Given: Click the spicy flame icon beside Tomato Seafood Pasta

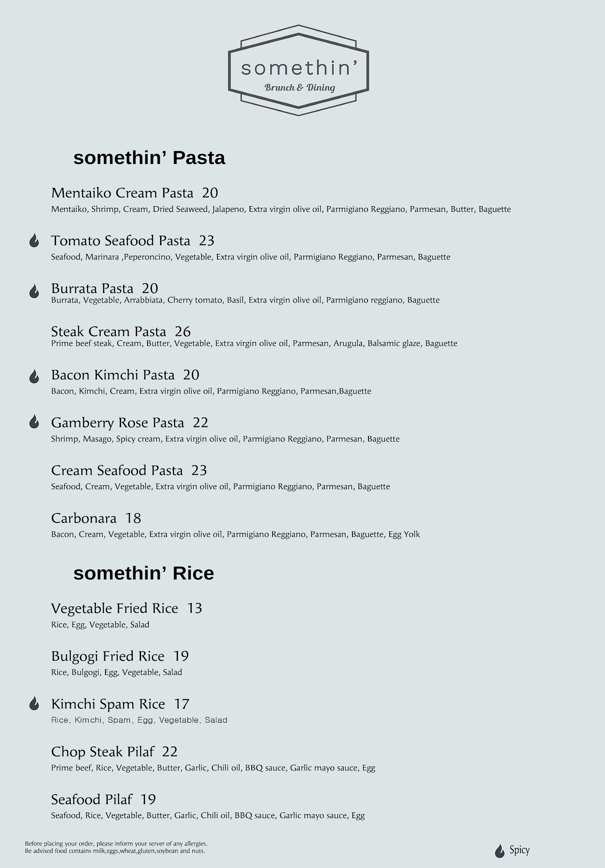Looking at the screenshot, I should tap(34, 240).
